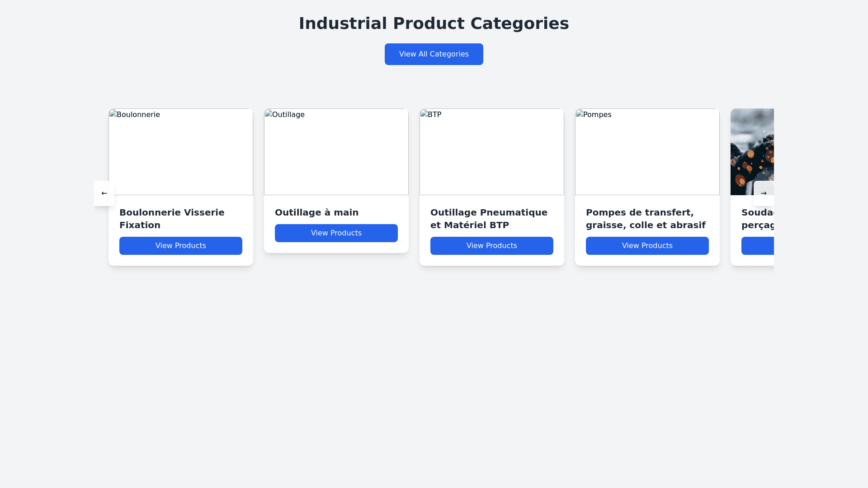Select the Outillage Pneumatique et Matériel BTP title
The image size is (868, 488).
click(489, 219)
